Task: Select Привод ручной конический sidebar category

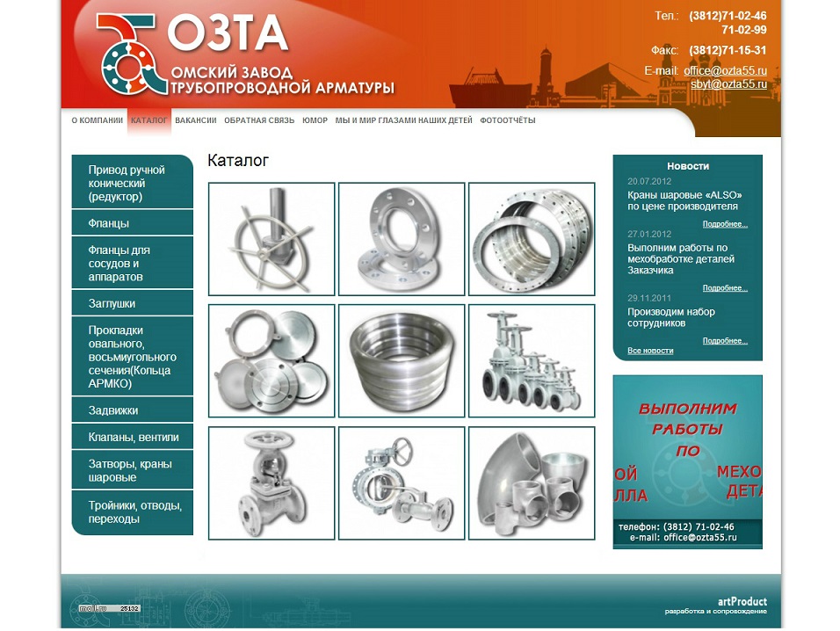Action: 133,183
